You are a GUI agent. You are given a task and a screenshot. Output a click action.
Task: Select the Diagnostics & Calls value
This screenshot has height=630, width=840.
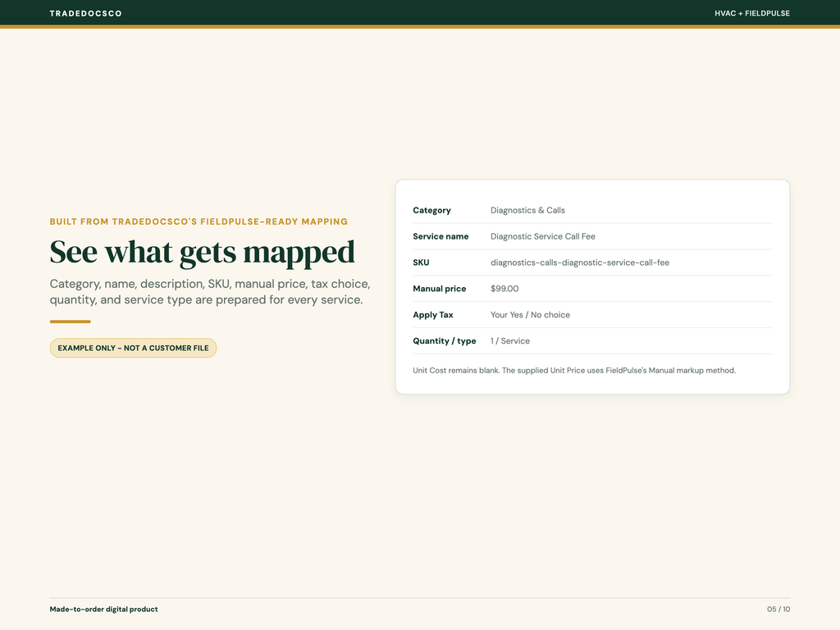(x=527, y=211)
